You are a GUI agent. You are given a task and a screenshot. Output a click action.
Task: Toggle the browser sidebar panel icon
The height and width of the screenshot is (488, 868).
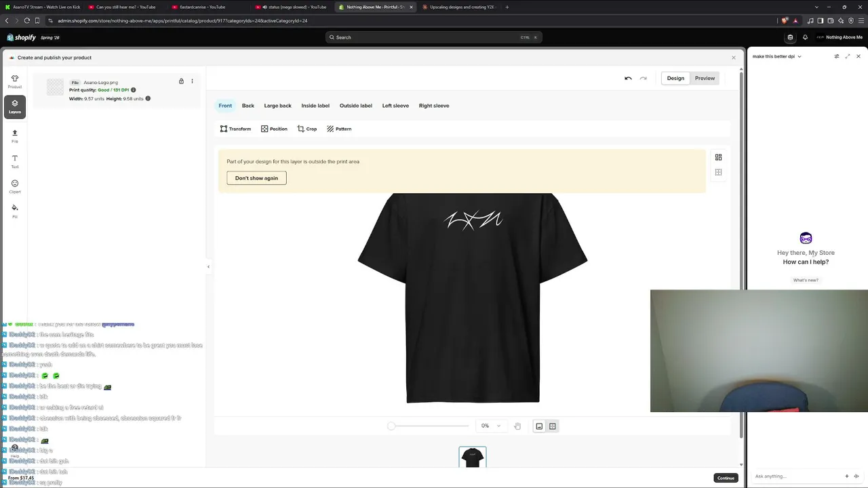point(820,20)
